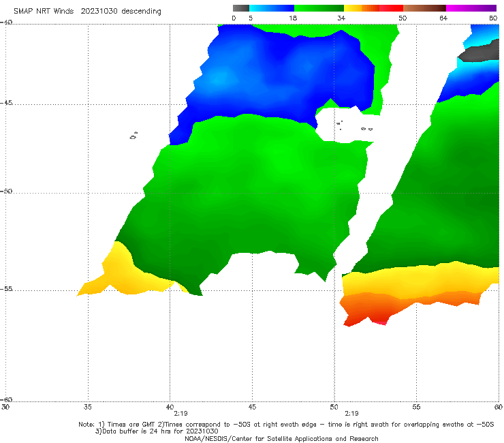
Task: Click the gray segment of the wind color bar
Action: (241, 8)
